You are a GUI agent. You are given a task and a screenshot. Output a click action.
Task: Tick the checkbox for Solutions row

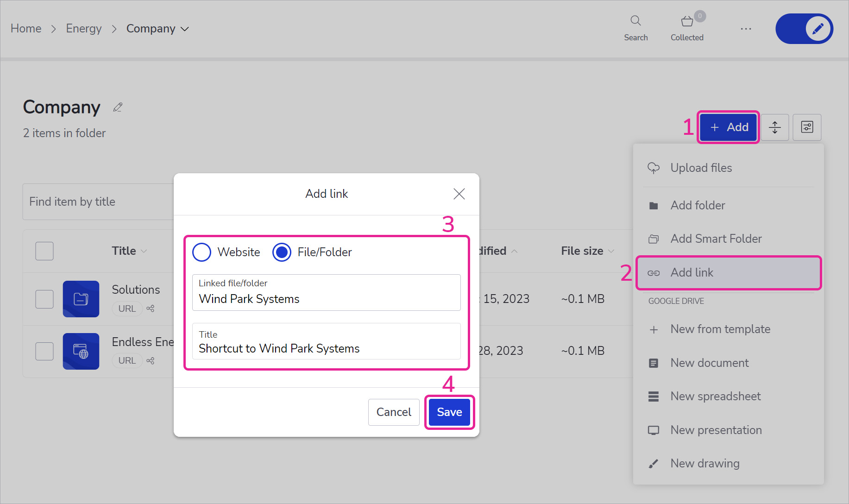click(x=44, y=299)
